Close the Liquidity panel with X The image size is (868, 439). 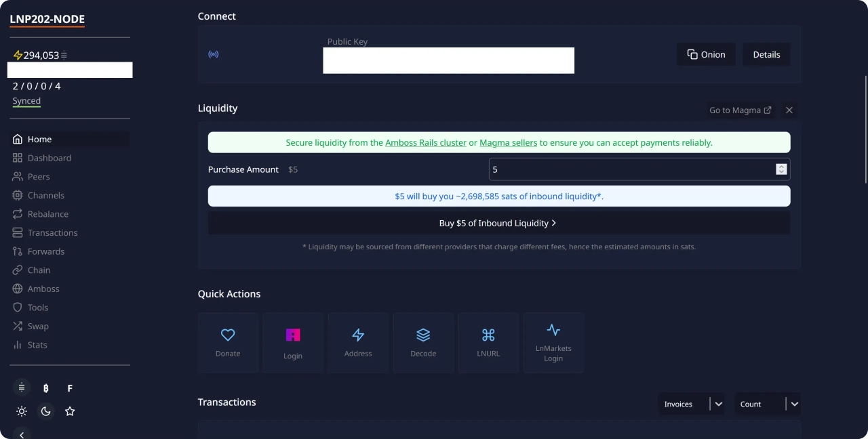click(x=789, y=110)
